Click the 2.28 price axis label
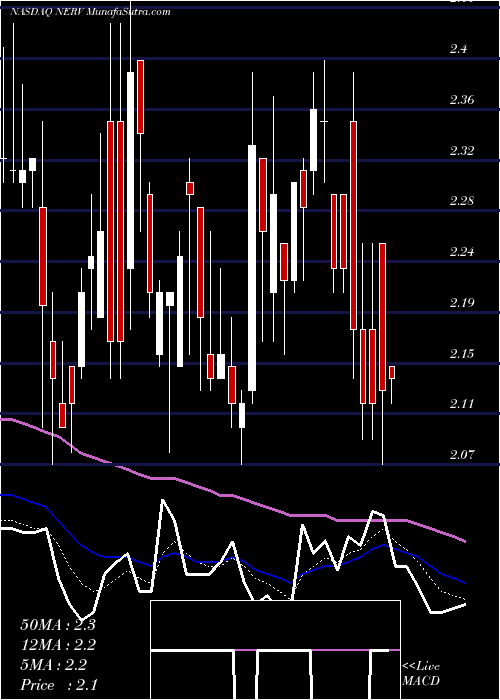The width and height of the screenshot is (500, 700). click(462, 200)
